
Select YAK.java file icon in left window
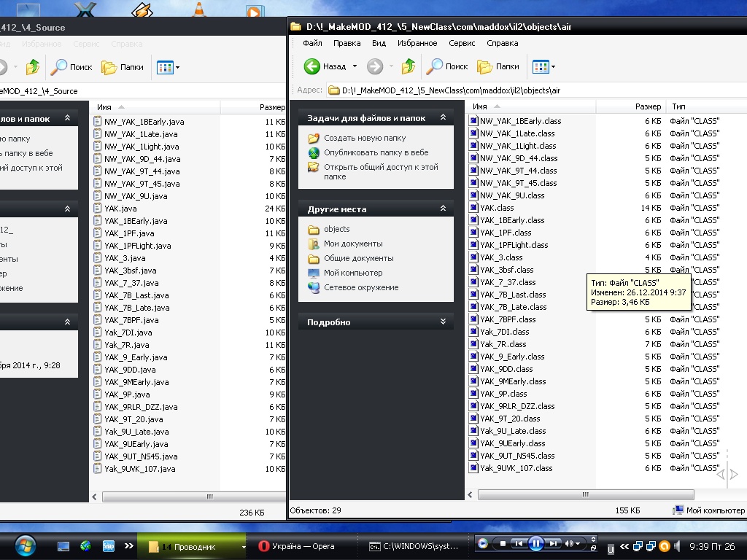(x=98, y=209)
